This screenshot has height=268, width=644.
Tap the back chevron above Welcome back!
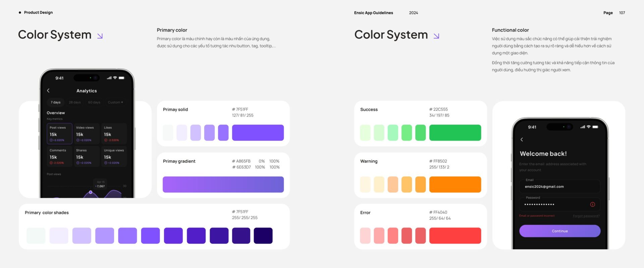pyautogui.click(x=522, y=140)
